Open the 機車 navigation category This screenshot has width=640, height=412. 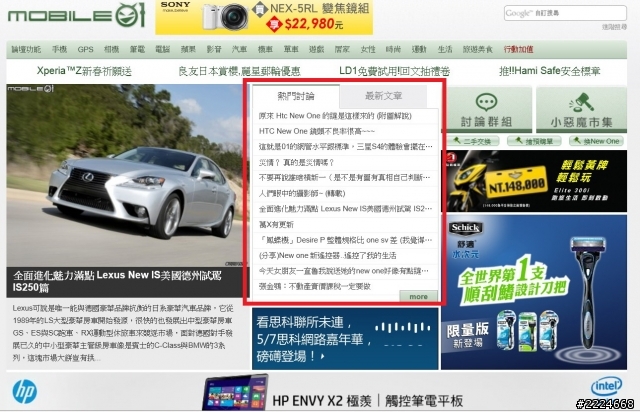click(x=265, y=49)
